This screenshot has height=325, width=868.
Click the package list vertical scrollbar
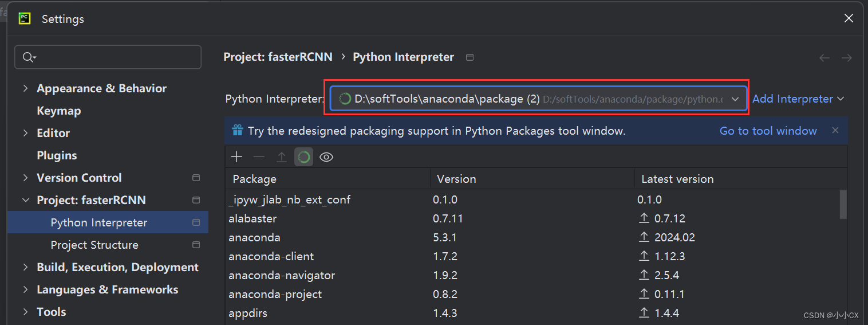point(843,205)
